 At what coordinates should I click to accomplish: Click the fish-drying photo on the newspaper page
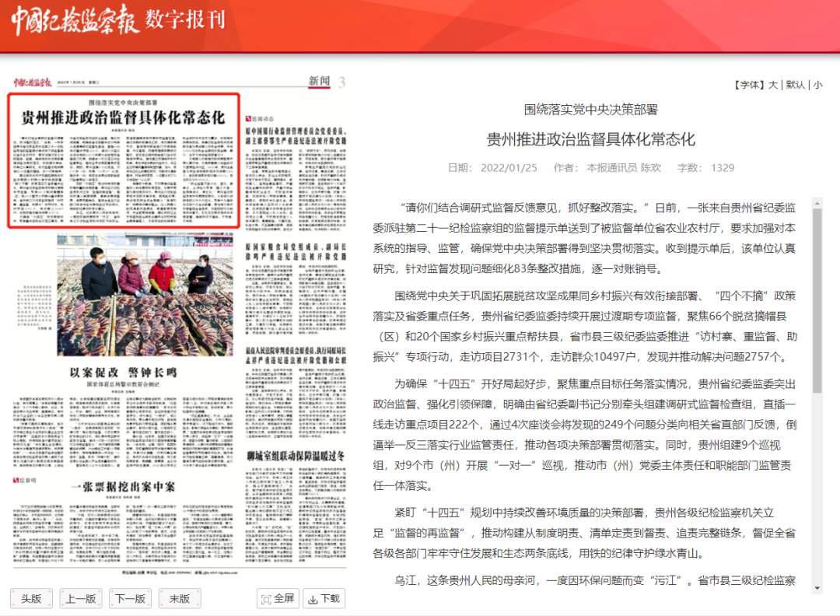click(x=145, y=295)
